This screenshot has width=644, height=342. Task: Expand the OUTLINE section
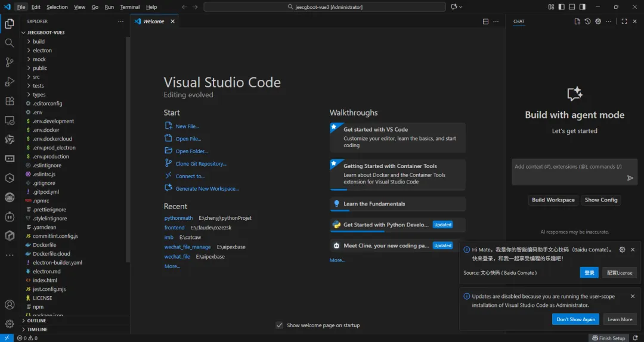click(36, 321)
